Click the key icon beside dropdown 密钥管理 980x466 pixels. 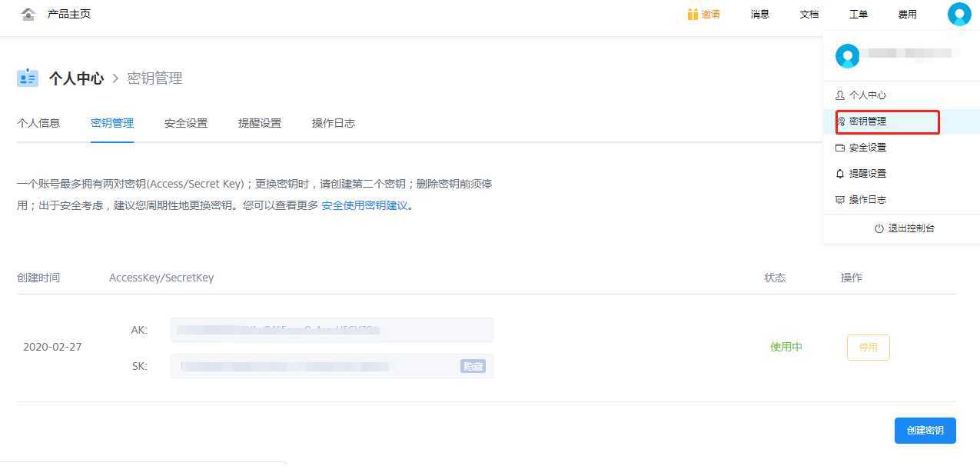pos(842,121)
